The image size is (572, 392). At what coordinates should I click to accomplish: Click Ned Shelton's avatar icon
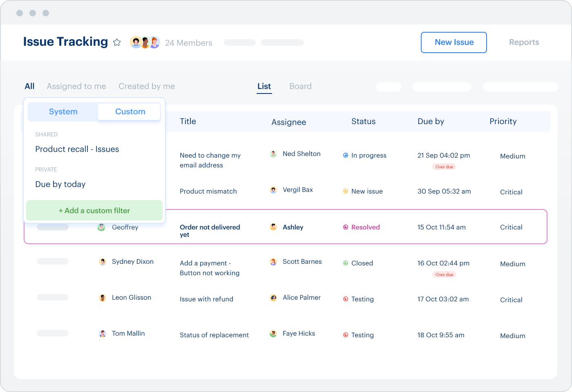(273, 154)
